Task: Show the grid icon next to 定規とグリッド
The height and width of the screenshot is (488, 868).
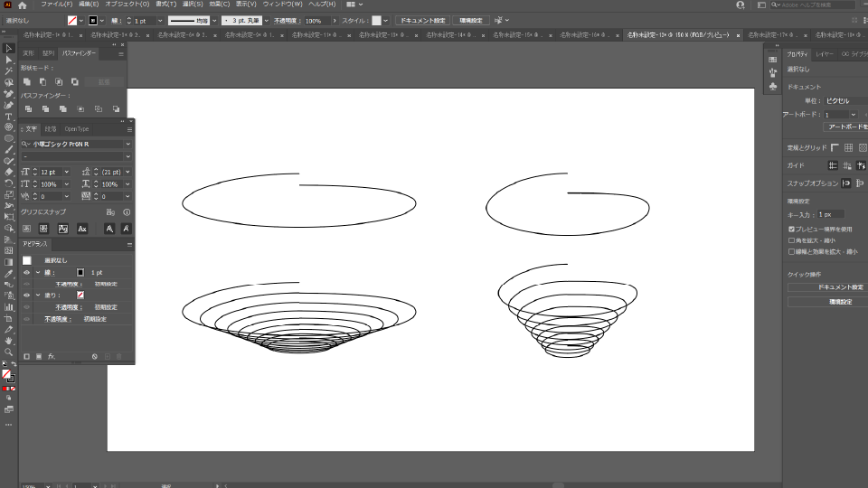Action: pyautogui.click(x=848, y=147)
